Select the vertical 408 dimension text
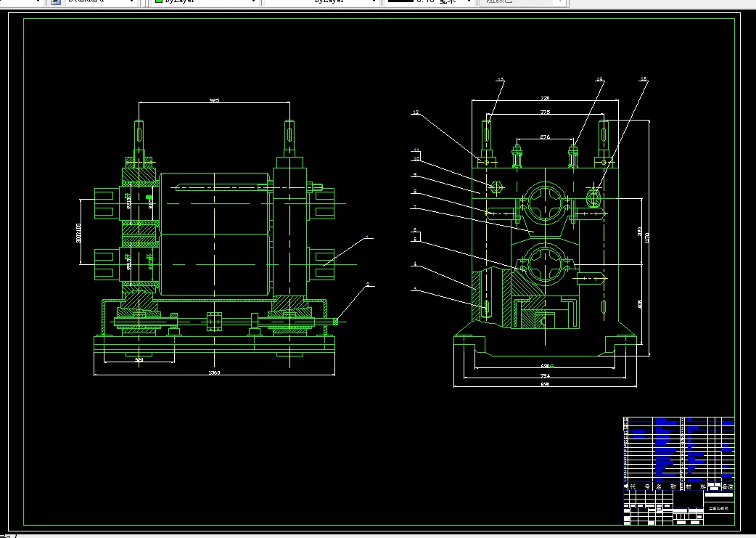The width and height of the screenshot is (756, 538). pyautogui.click(x=640, y=304)
